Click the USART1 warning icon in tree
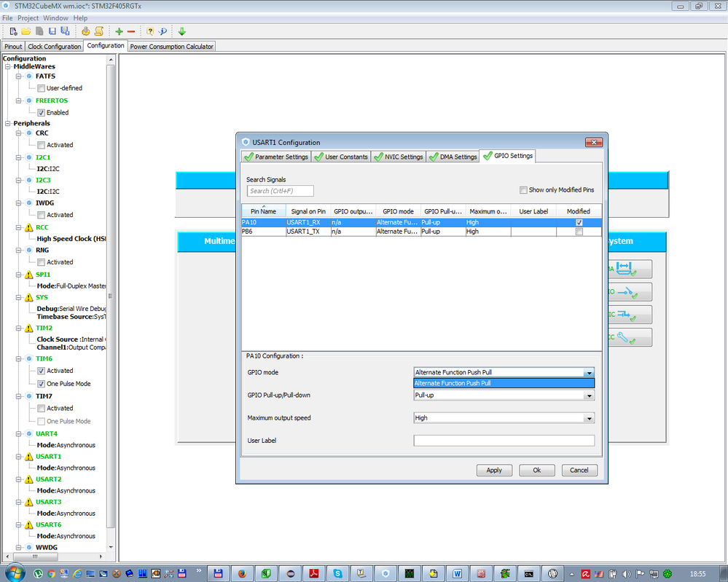 (x=29, y=457)
